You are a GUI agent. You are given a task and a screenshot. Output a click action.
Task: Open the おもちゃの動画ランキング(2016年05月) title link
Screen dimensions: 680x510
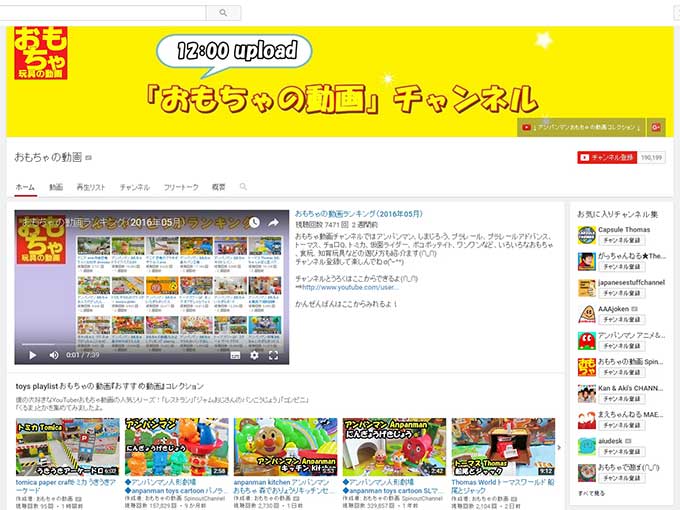(x=359, y=214)
